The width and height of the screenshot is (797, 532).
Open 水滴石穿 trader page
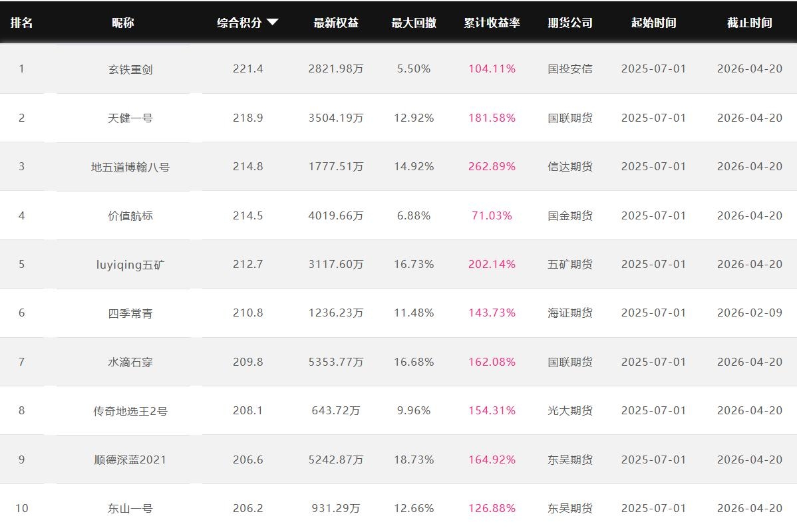point(130,362)
